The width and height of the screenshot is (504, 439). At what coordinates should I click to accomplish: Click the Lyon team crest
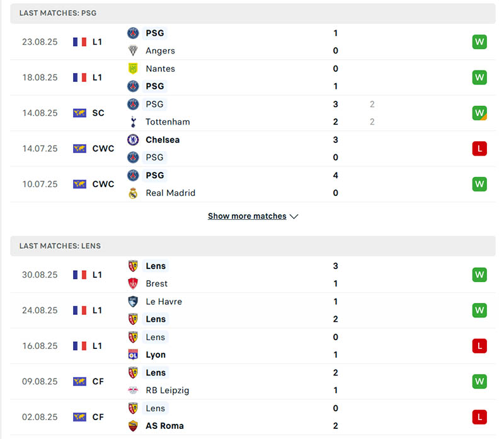pos(133,355)
